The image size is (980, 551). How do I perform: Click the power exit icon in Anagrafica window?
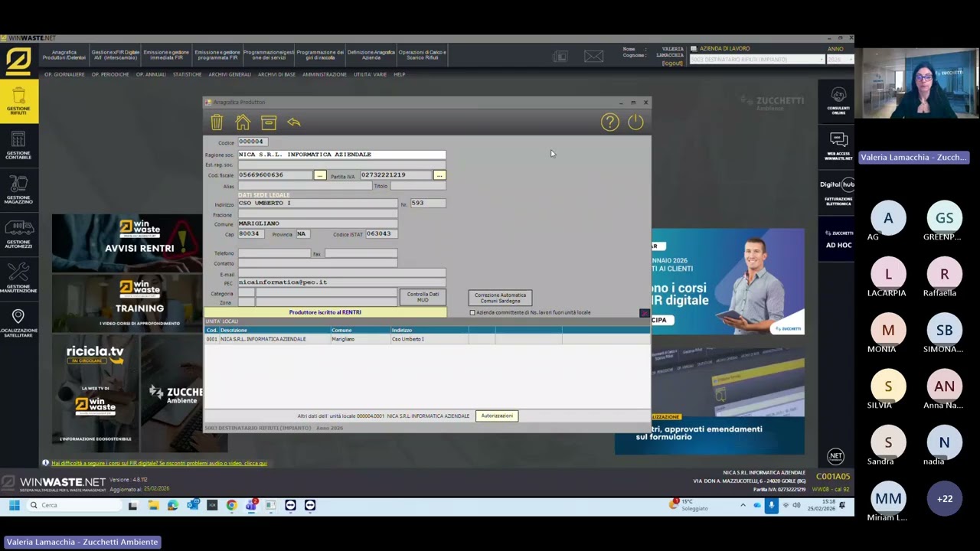(x=635, y=122)
